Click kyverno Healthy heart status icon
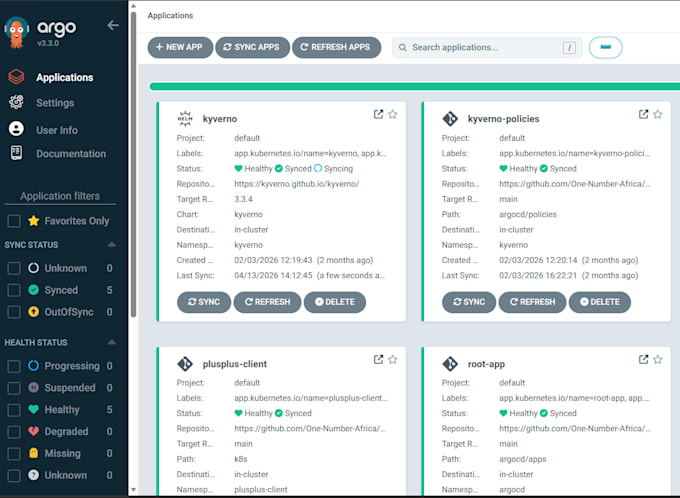 pyautogui.click(x=238, y=168)
